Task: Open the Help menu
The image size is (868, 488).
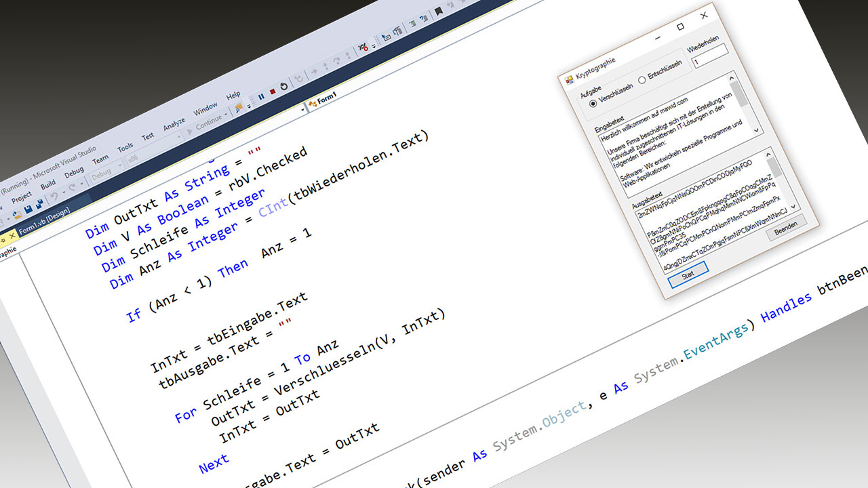Action: tap(233, 97)
